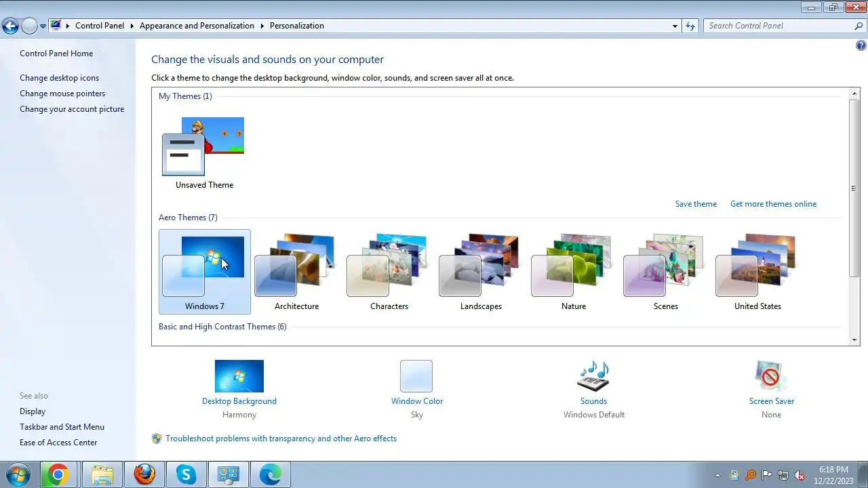Show hidden tray icons arrow

click(718, 475)
